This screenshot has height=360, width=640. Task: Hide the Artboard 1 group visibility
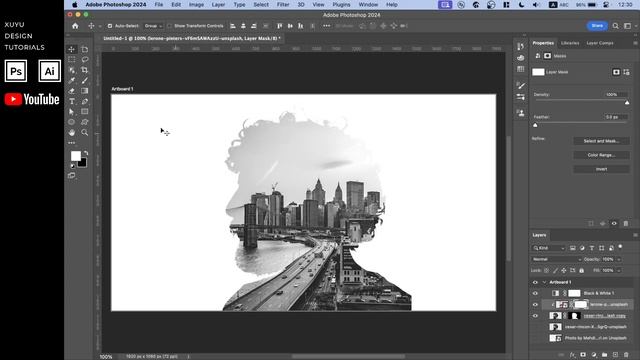pyautogui.click(x=535, y=282)
